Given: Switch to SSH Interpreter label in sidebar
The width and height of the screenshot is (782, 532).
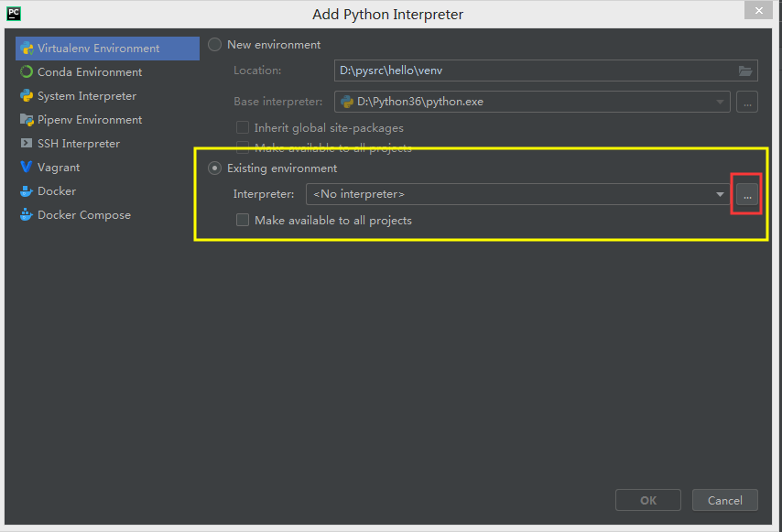Looking at the screenshot, I should (x=79, y=144).
